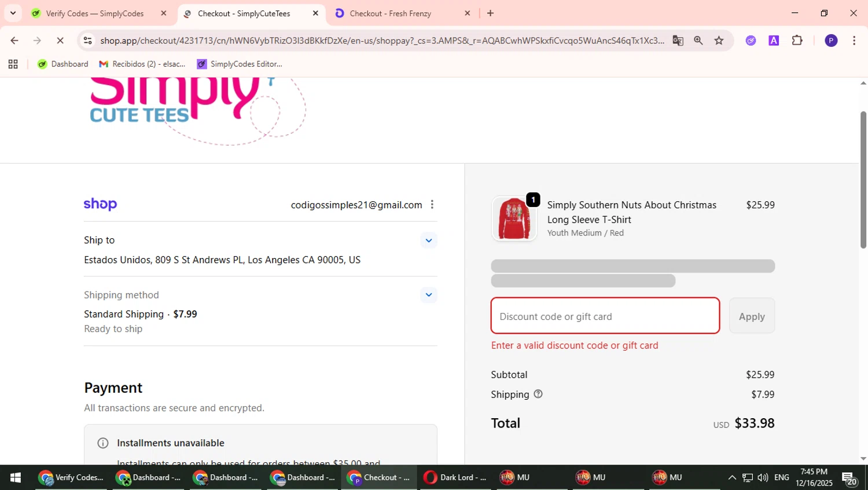The height and width of the screenshot is (490, 868).
Task: Go back to previous page
Action: coord(14,40)
